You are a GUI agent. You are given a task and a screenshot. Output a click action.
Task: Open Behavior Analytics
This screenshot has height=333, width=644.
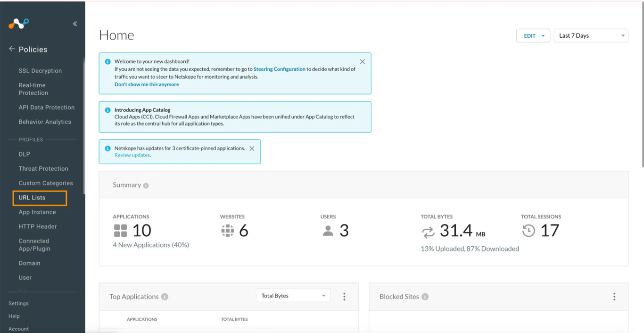pyautogui.click(x=45, y=122)
